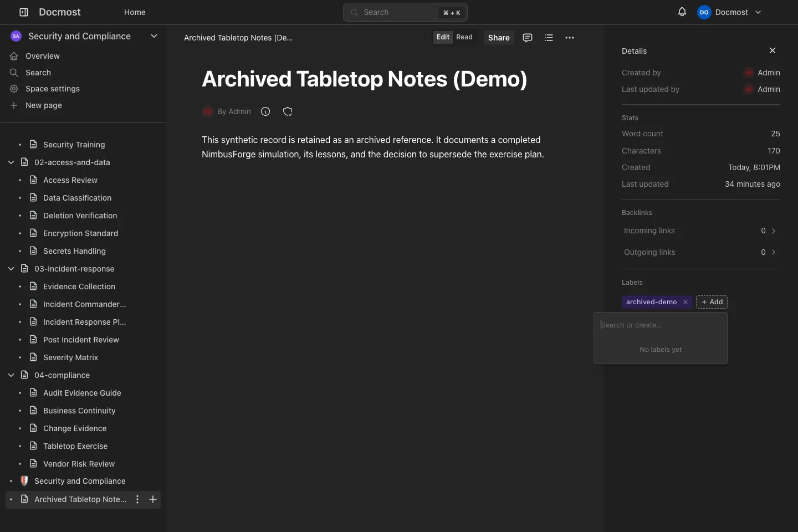This screenshot has width=798, height=532.
Task: Click the Overview home icon
Action: (x=14, y=56)
